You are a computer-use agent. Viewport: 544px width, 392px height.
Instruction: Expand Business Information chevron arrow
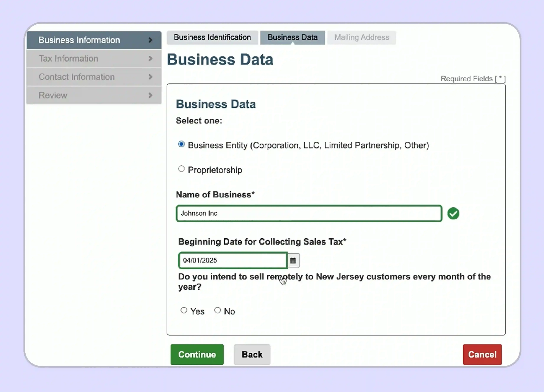[150, 40]
